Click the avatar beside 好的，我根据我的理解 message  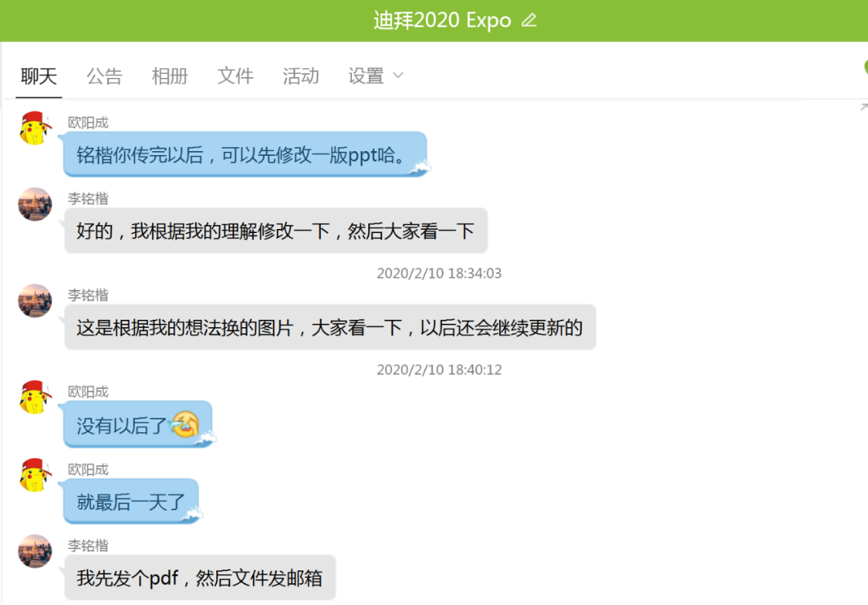[x=35, y=204]
